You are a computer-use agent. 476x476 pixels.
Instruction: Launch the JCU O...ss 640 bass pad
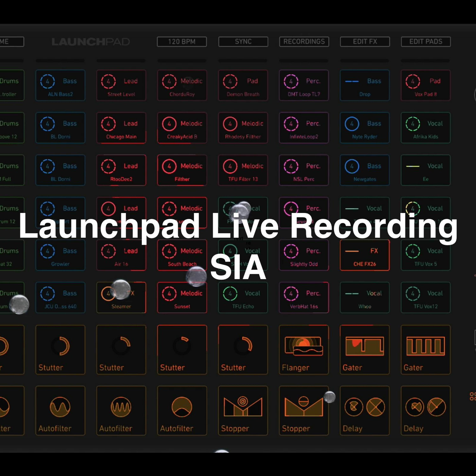coord(60,297)
